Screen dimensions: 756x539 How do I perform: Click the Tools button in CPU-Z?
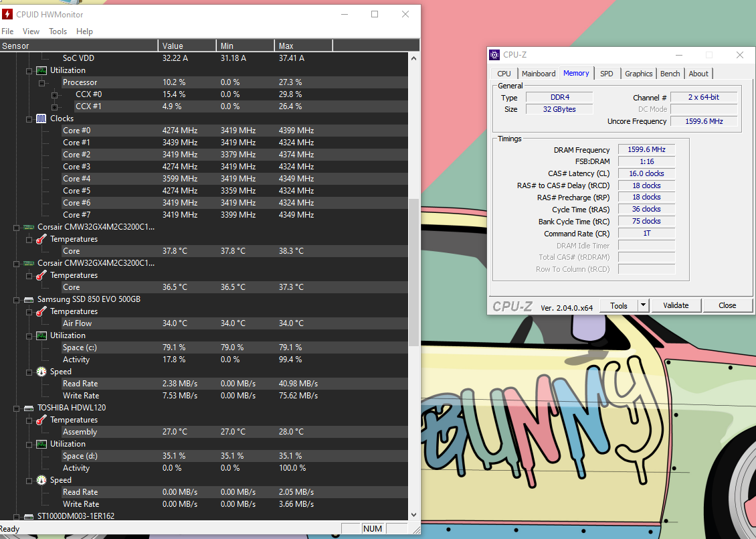click(619, 305)
